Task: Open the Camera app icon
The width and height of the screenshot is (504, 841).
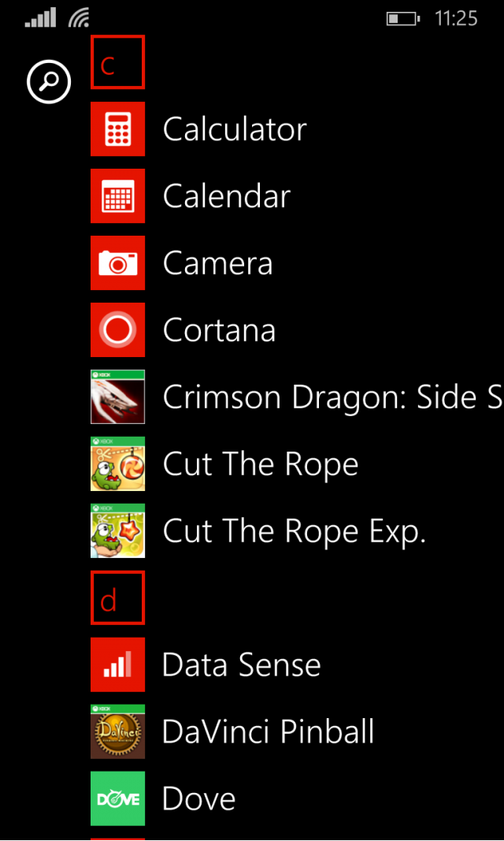Action: (117, 262)
